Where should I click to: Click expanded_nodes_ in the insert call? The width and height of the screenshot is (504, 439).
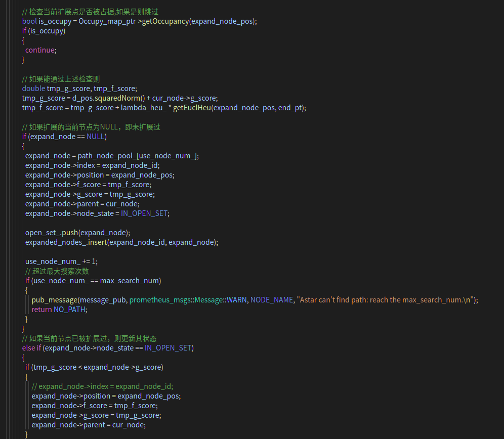56,242
